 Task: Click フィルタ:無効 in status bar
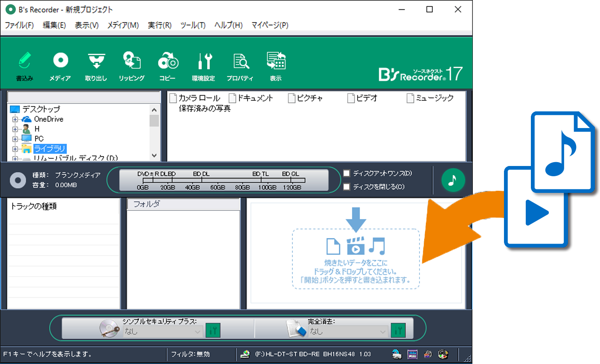[x=190, y=354]
